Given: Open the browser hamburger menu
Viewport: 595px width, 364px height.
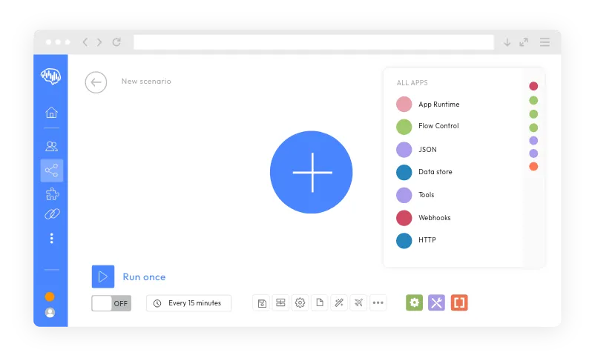Looking at the screenshot, I should pos(545,42).
